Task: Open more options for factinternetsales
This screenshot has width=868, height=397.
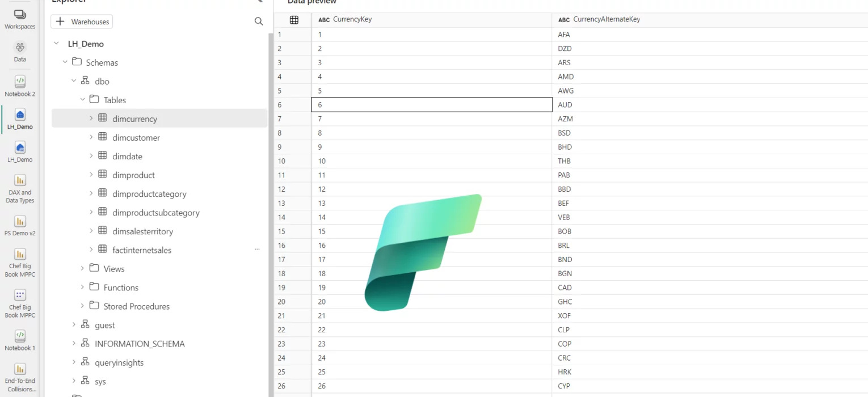Action: [x=257, y=250]
